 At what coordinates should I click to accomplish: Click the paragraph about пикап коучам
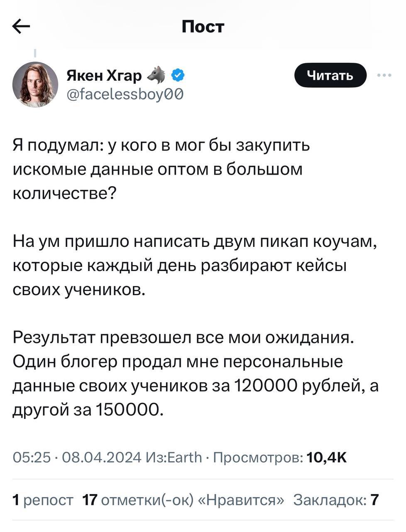click(195, 265)
